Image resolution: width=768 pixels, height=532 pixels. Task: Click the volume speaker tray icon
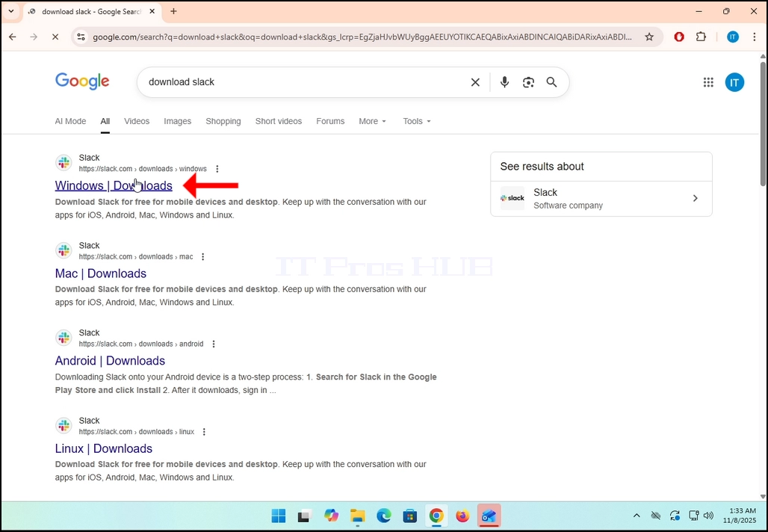[x=708, y=516]
